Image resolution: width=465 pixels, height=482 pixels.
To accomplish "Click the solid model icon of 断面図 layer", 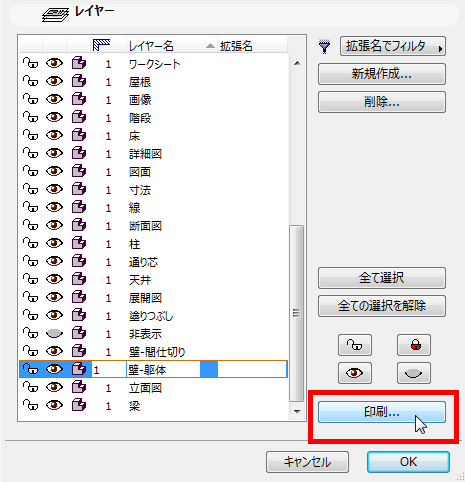I will pos(79,225).
